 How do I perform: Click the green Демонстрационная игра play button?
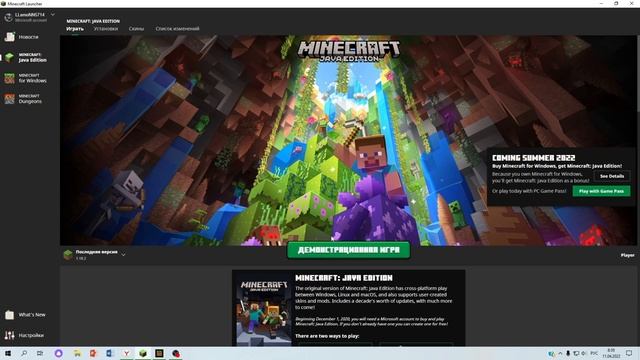click(349, 250)
